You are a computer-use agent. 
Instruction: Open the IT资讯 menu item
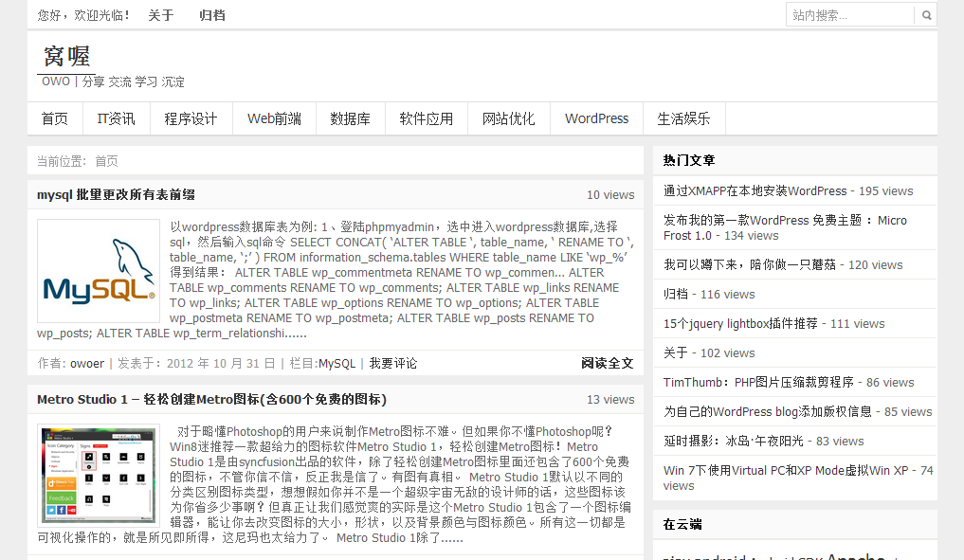(117, 118)
